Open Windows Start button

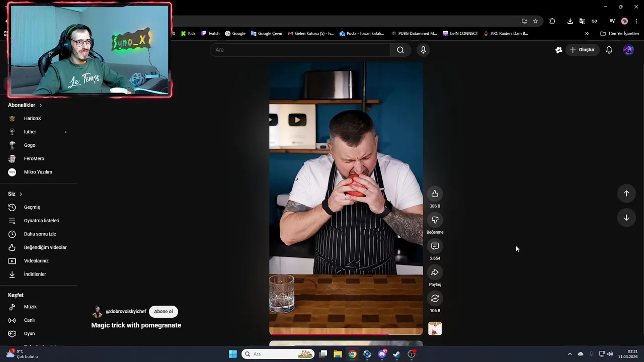pyautogui.click(x=233, y=354)
